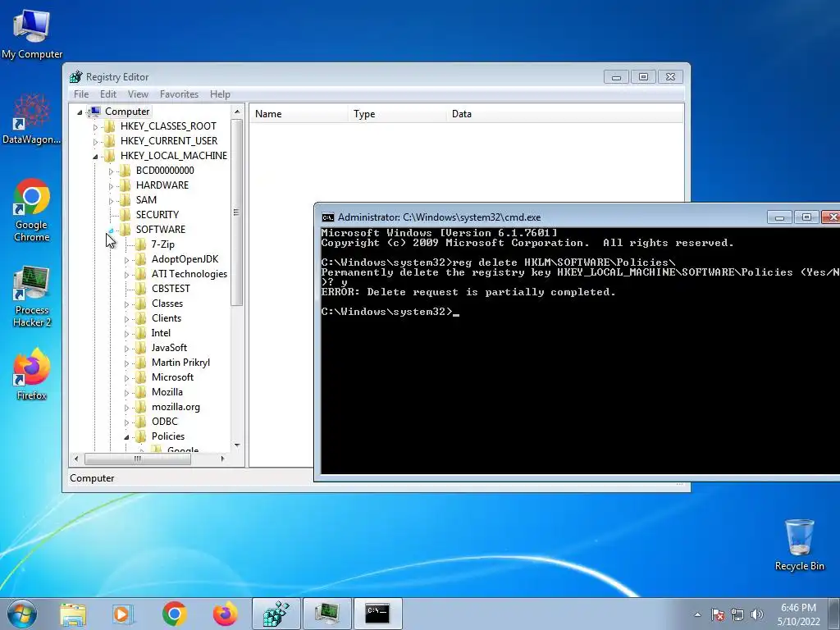840x630 pixels.
Task: Click tree pane scroll down arrow
Action: pos(237,445)
